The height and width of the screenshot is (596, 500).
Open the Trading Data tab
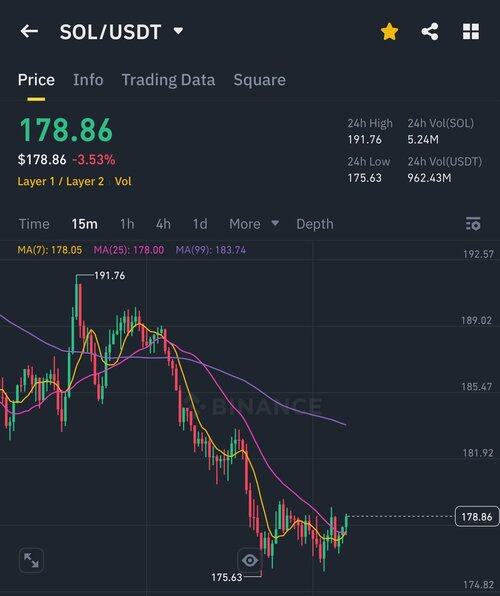coord(168,80)
